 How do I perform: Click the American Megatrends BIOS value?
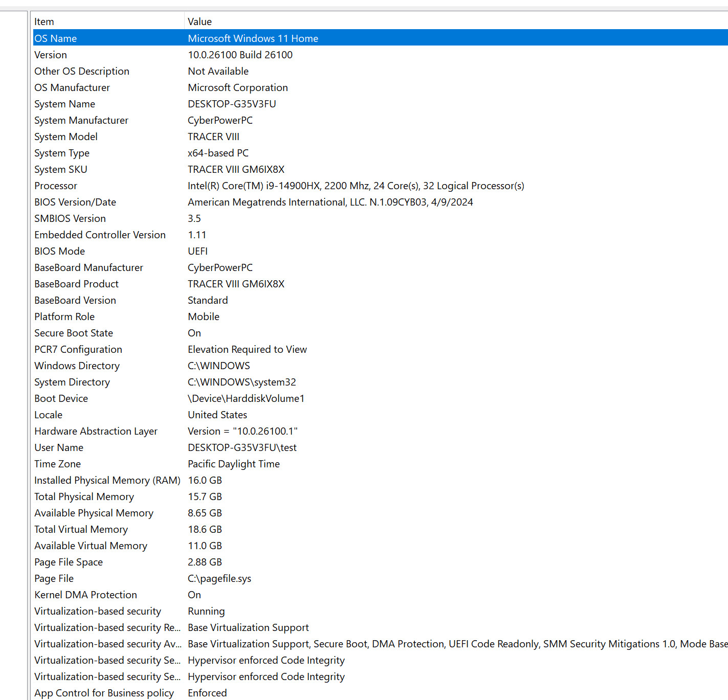tap(330, 202)
